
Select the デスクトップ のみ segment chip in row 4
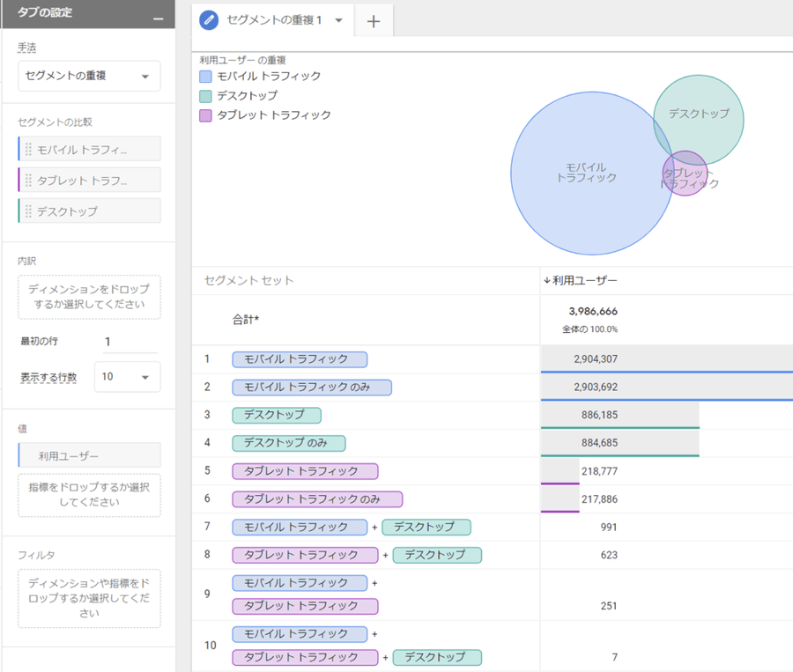tap(289, 443)
